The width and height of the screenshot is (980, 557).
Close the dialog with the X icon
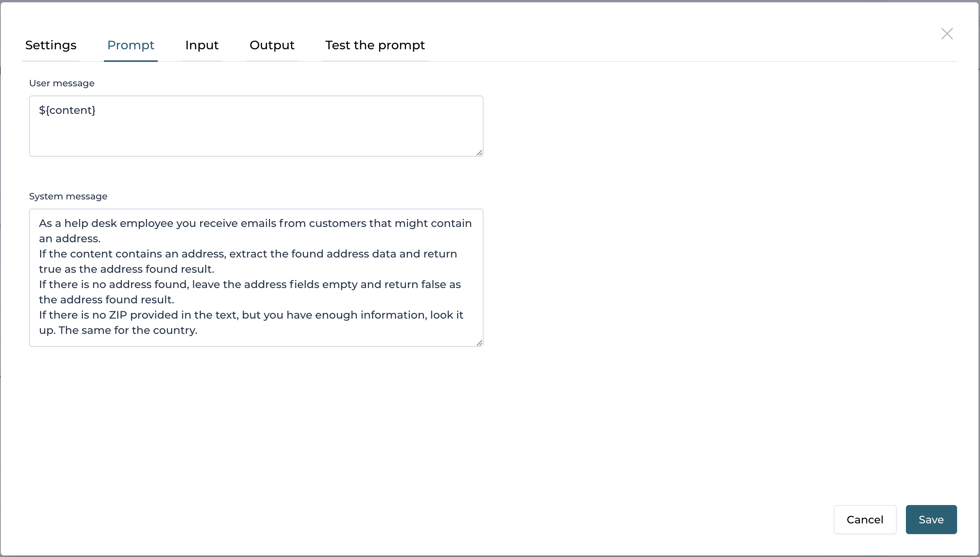(x=947, y=34)
